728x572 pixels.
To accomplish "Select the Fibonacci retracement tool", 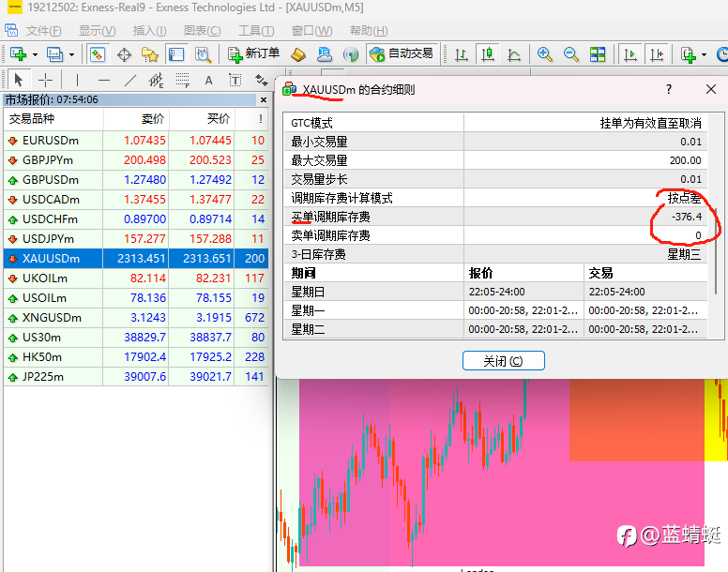I will tap(183, 81).
